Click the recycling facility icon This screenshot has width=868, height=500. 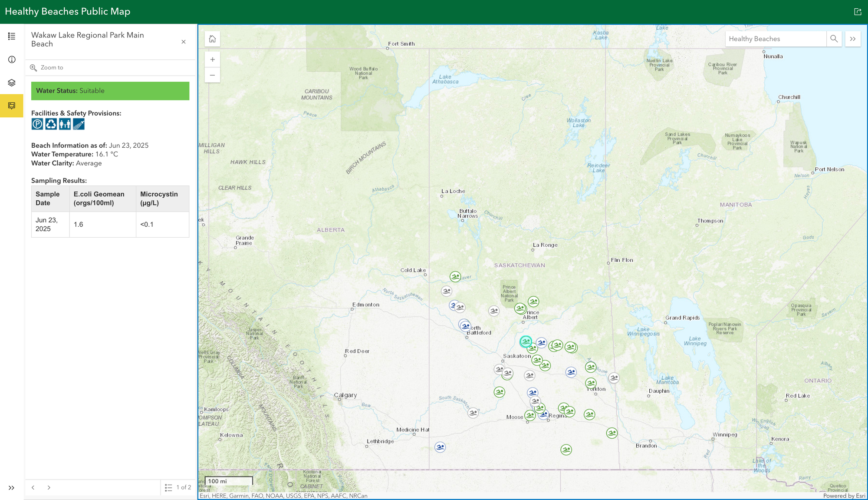51,124
